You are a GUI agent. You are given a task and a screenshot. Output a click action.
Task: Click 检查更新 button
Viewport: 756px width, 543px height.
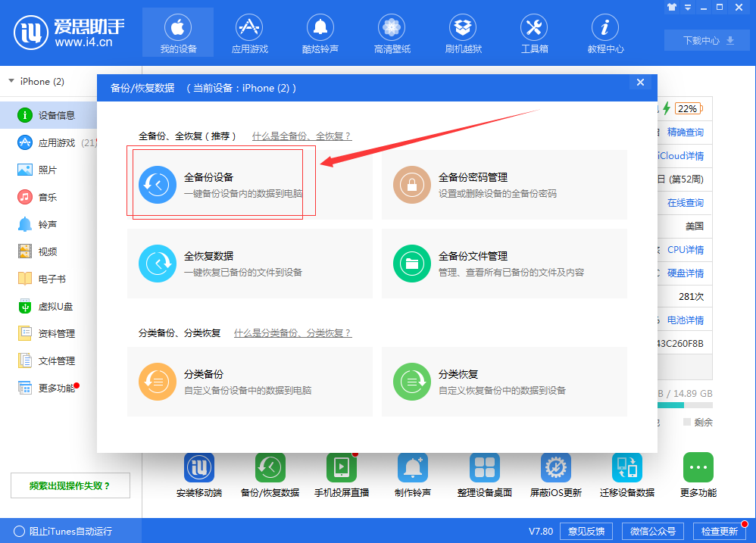[720, 532]
